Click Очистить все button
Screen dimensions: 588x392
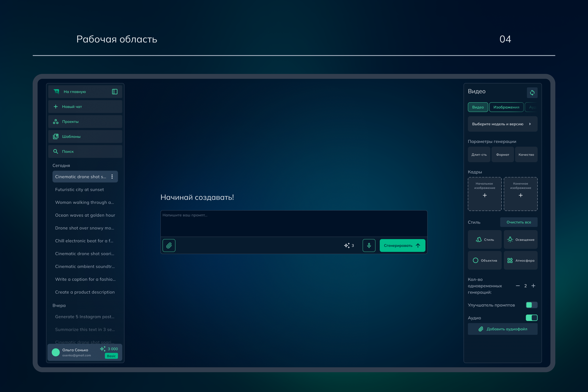pyautogui.click(x=519, y=222)
